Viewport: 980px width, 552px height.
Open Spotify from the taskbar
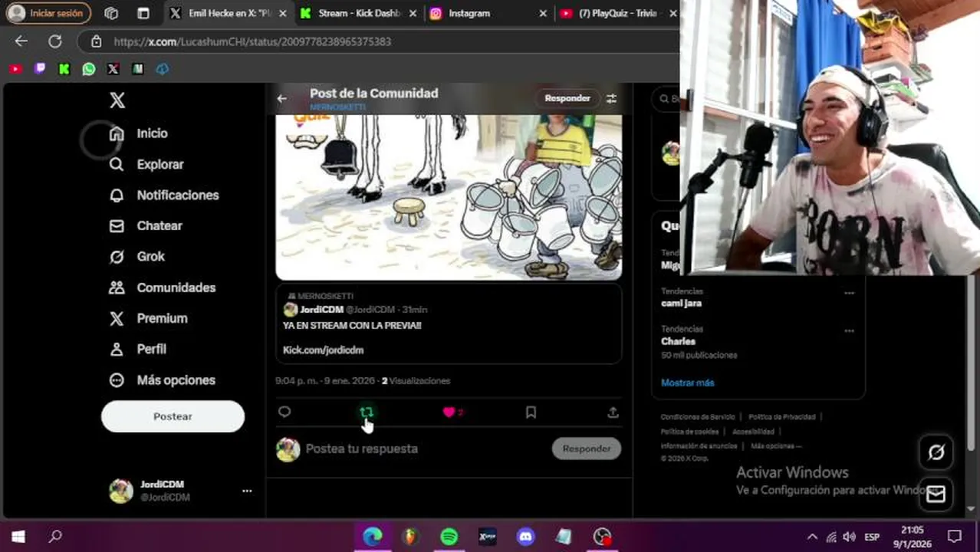click(449, 537)
